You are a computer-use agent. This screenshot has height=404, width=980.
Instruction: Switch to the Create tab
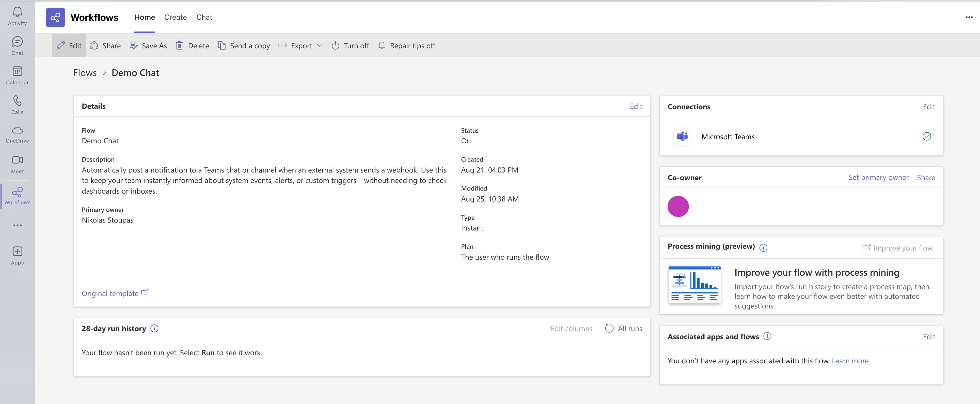click(x=175, y=17)
